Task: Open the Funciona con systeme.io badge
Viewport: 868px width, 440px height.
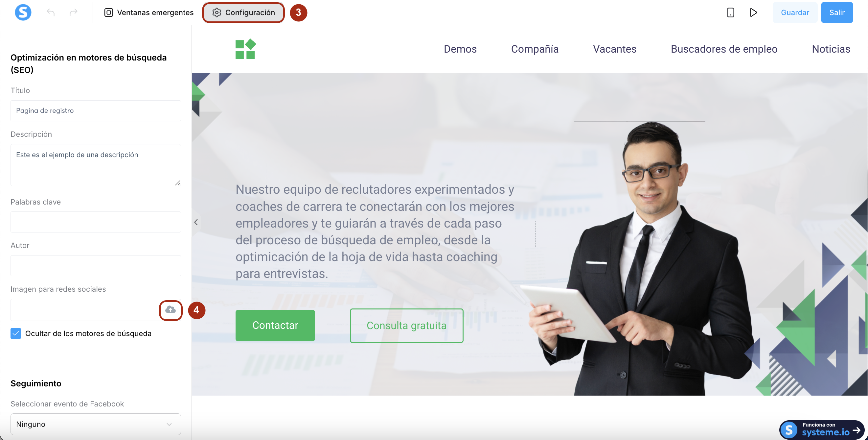Action: click(x=822, y=429)
